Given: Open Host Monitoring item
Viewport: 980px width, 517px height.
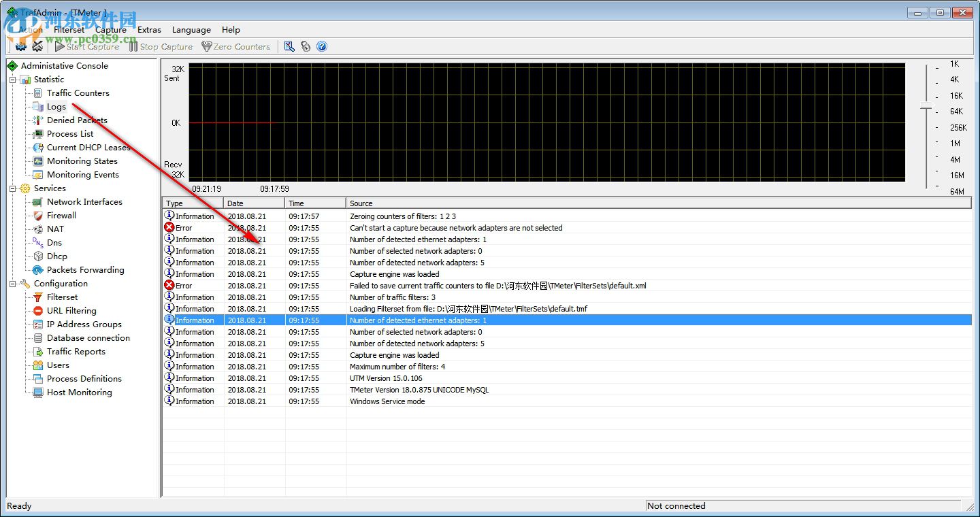Looking at the screenshot, I should (x=79, y=393).
